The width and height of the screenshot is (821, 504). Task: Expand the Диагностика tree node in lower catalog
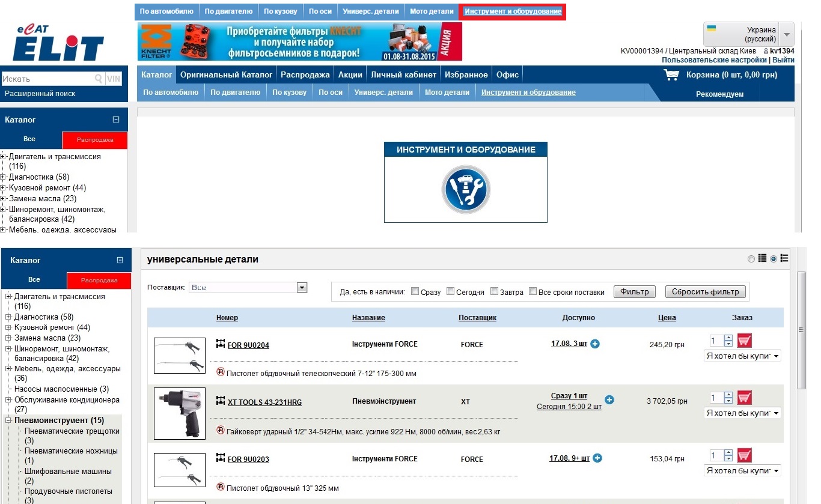[x=8, y=317]
